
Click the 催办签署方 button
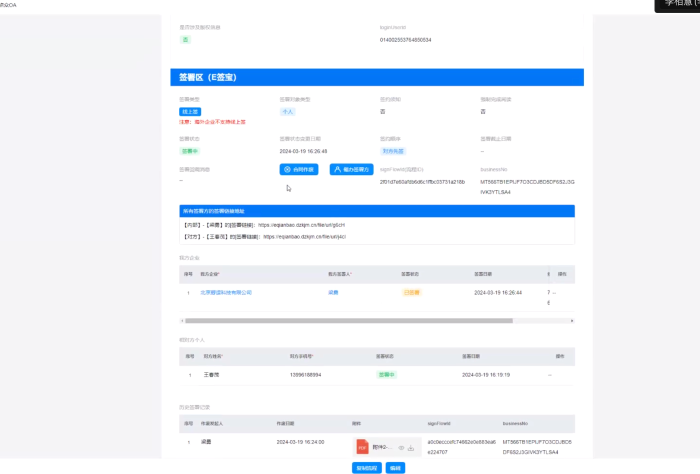click(x=351, y=170)
